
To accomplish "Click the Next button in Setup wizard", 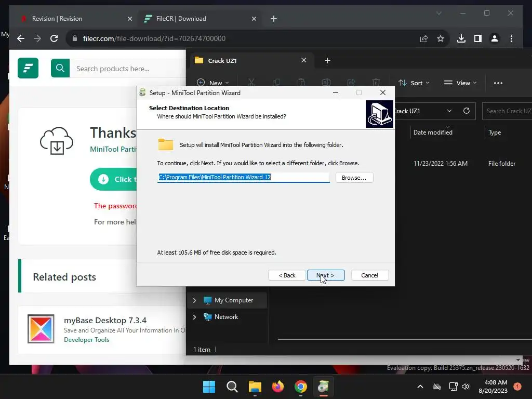I will tap(326, 275).
